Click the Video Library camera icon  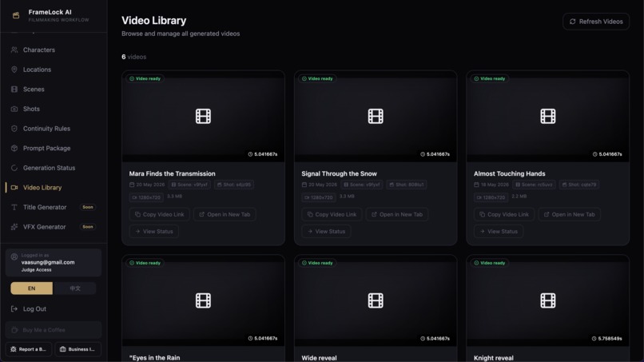(x=14, y=187)
